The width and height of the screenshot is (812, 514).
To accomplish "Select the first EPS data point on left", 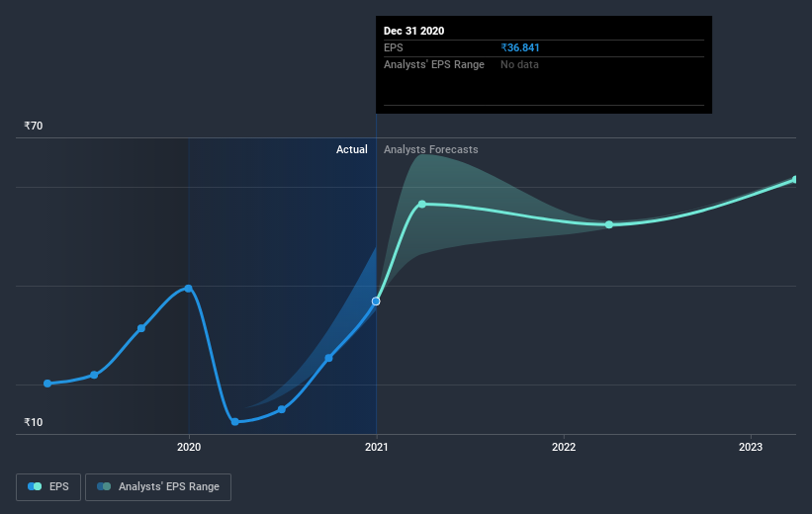I will pyautogui.click(x=47, y=384).
